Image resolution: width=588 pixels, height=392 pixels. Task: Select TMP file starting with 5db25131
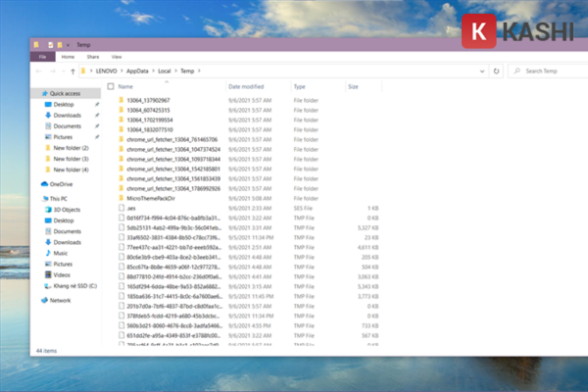point(174,227)
